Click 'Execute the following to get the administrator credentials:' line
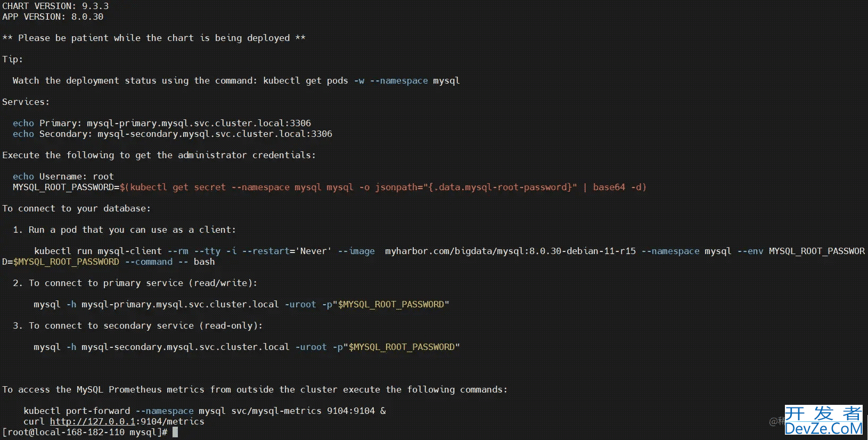Viewport: 868px width, 440px height. click(x=159, y=155)
